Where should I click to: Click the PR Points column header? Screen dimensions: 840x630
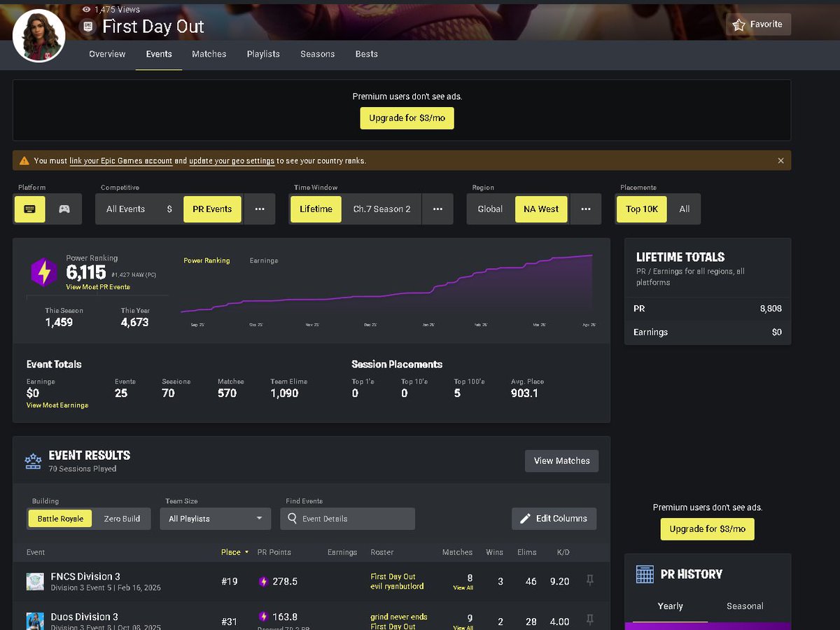[x=274, y=552]
